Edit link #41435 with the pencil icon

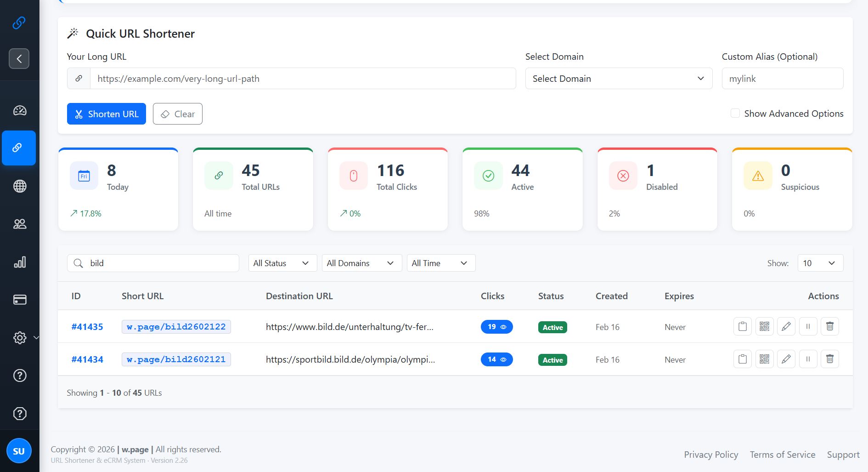786,326
